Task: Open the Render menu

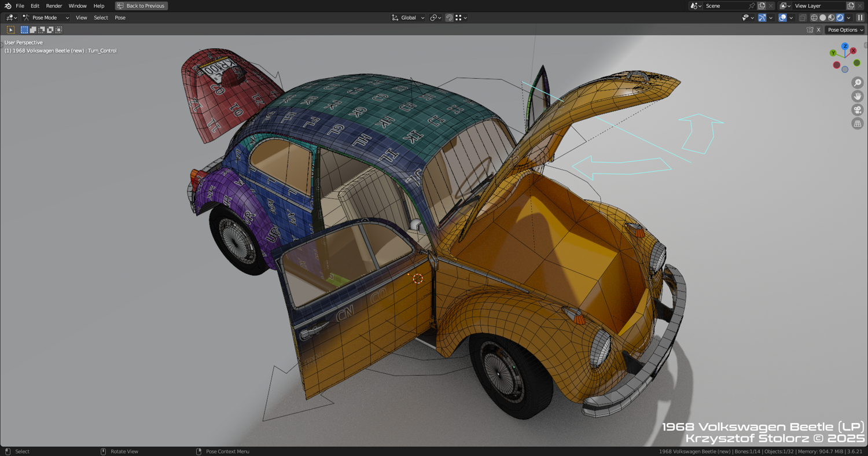Action: (x=54, y=6)
